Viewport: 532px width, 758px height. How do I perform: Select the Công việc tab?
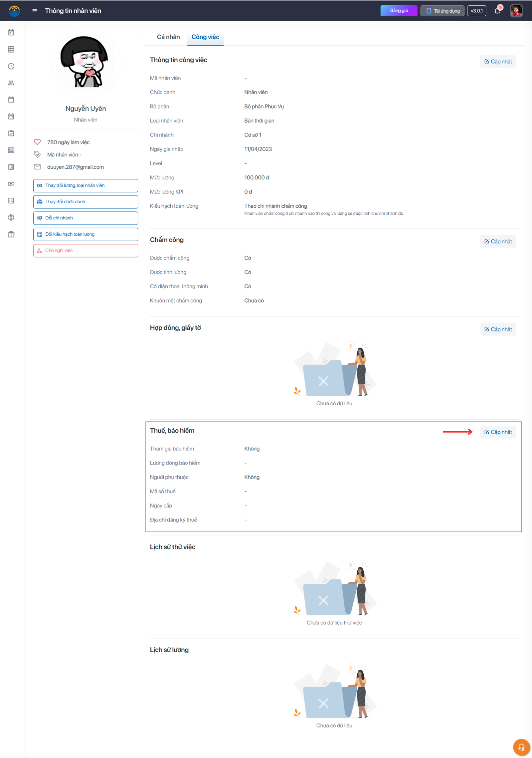(205, 37)
